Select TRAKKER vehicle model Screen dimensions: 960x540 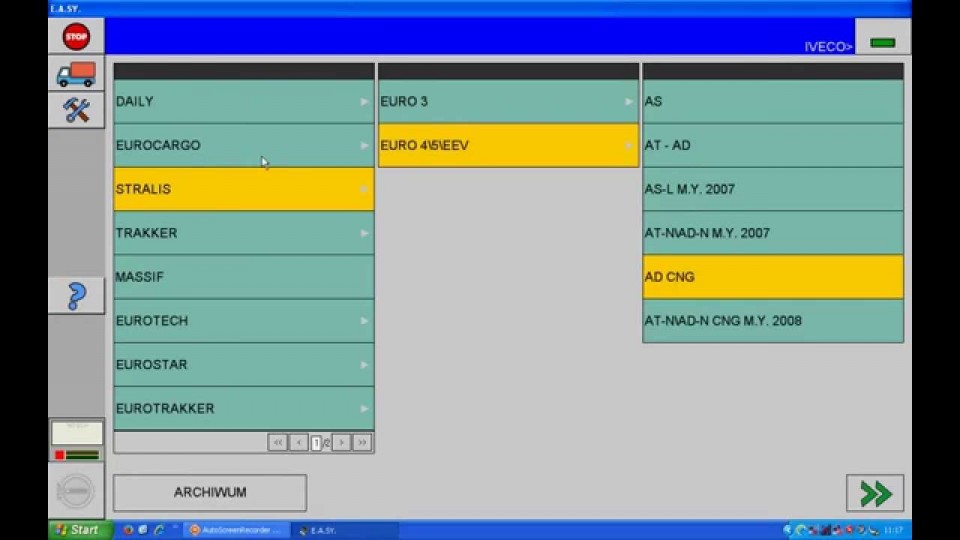[244, 233]
